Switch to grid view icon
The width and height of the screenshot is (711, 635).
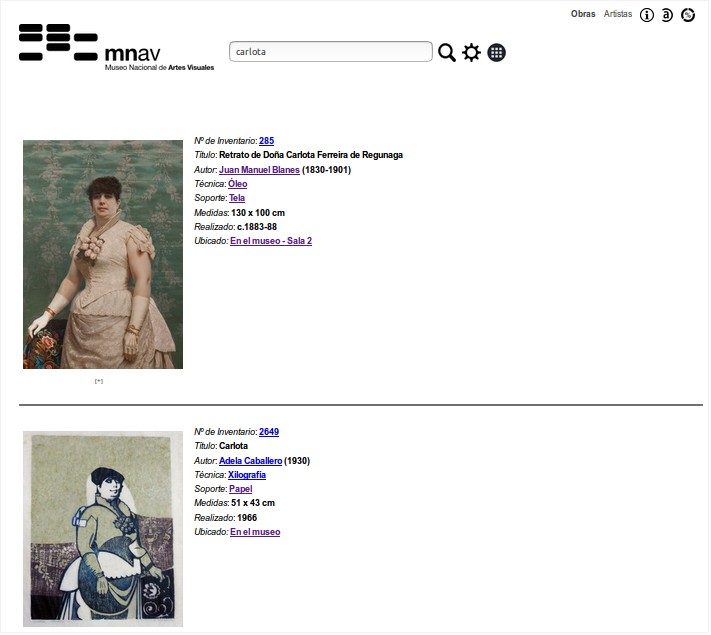pos(497,53)
